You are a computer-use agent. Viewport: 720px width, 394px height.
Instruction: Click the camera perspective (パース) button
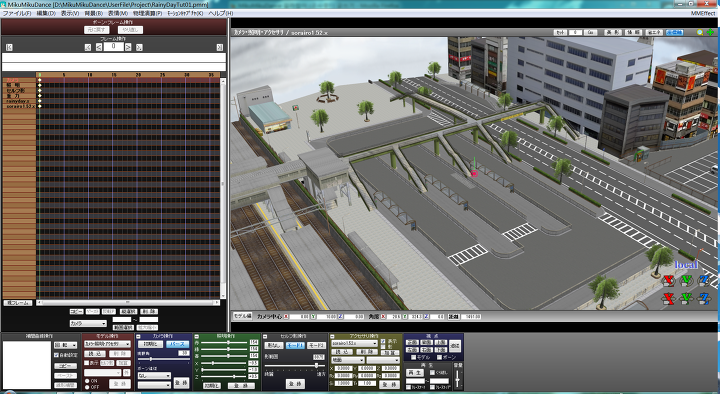pyautogui.click(x=178, y=344)
